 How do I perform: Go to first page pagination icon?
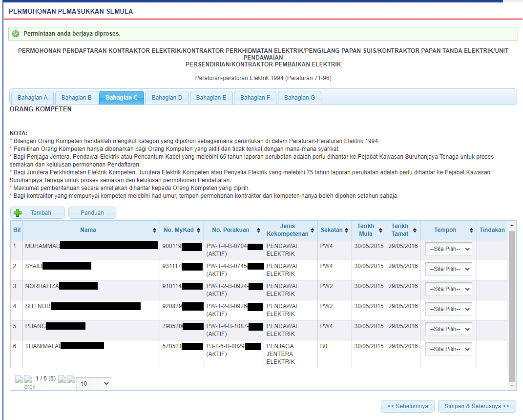tap(19, 379)
